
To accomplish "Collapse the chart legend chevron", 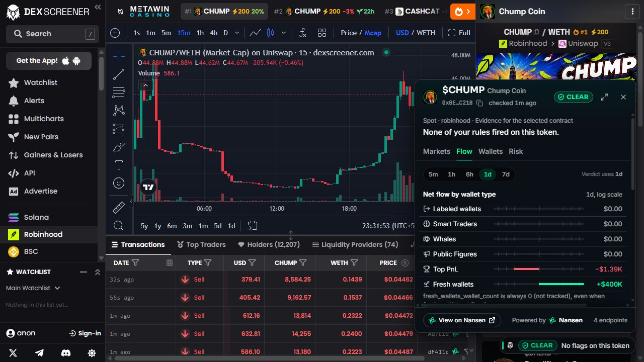I will (x=145, y=85).
